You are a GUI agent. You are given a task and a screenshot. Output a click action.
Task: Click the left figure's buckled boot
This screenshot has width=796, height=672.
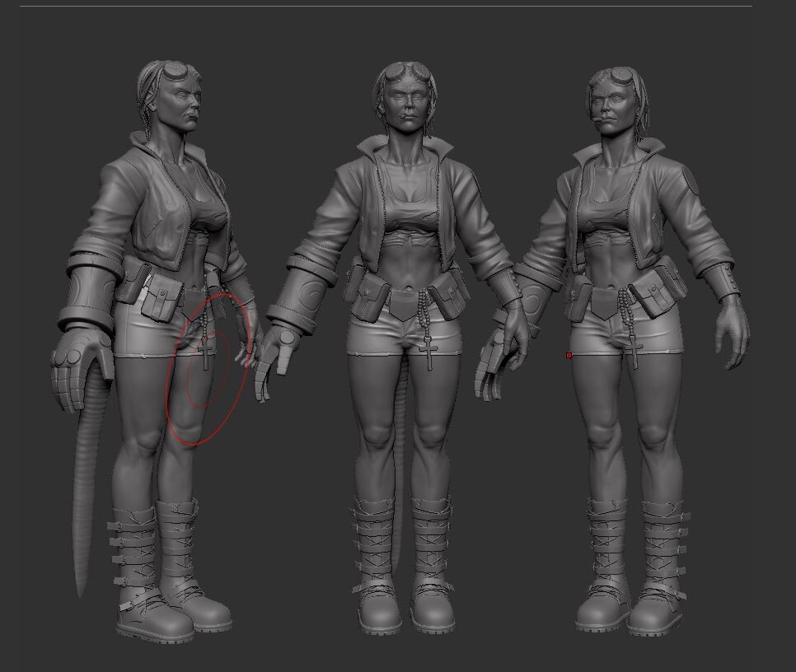click(148, 560)
